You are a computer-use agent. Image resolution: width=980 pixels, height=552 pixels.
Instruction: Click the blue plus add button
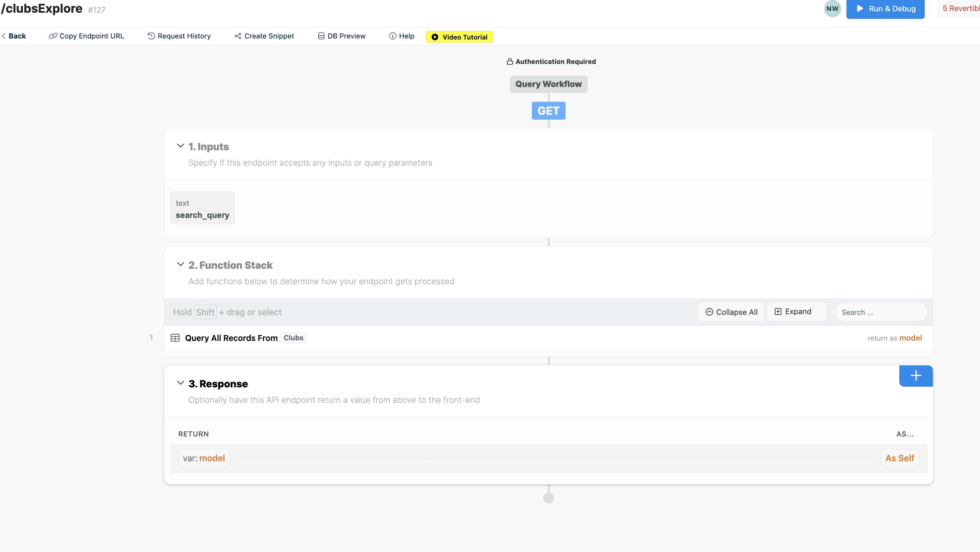coord(915,376)
